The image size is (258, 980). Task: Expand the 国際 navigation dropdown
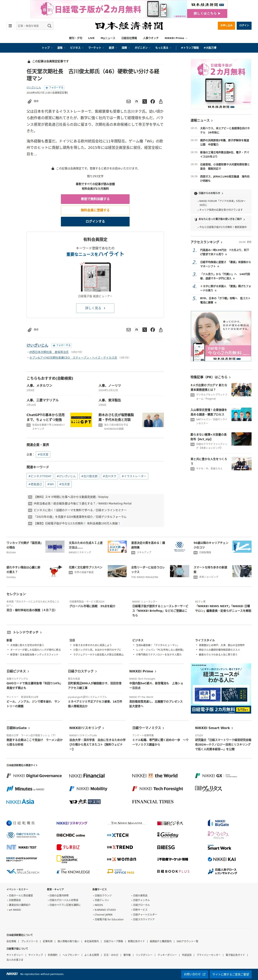coord(126,48)
